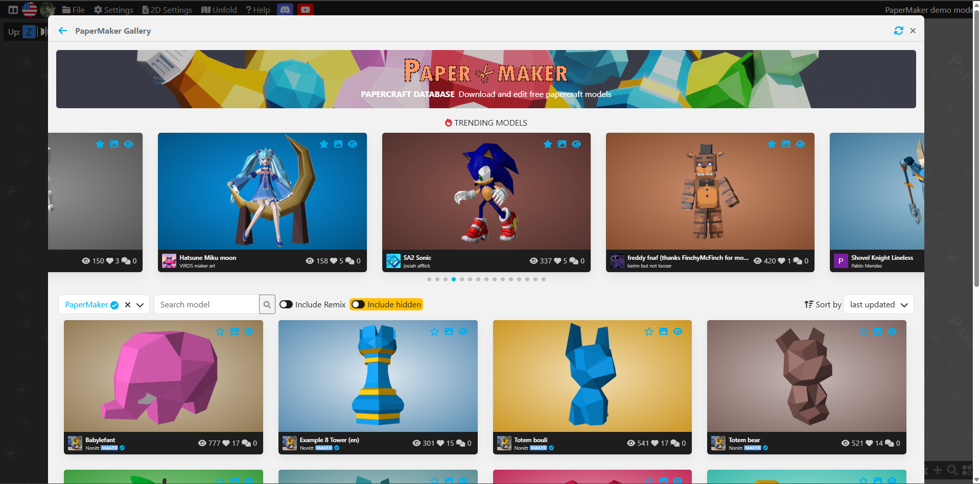This screenshot has width=980, height=484.
Task: Star the freddy fnaf model
Action: click(772, 144)
